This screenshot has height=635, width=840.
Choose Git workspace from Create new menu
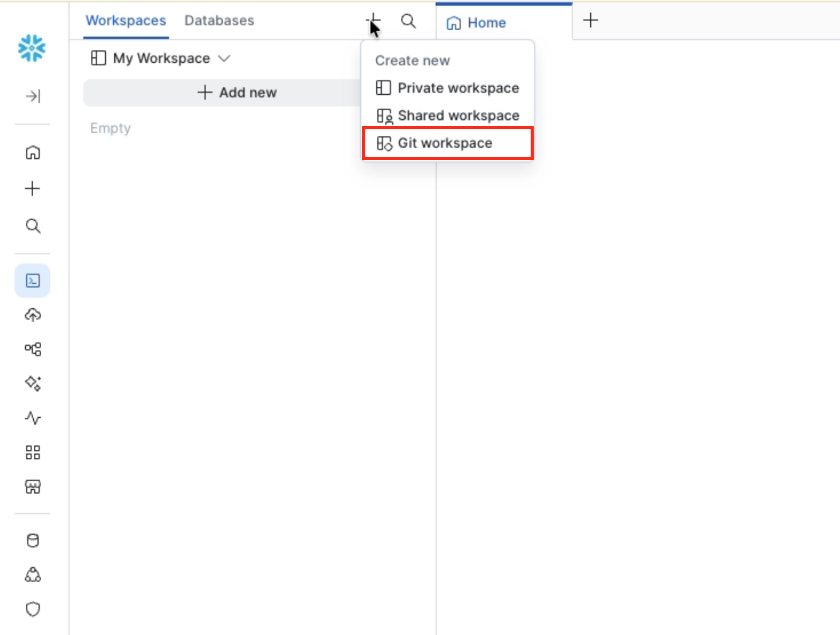tap(448, 143)
